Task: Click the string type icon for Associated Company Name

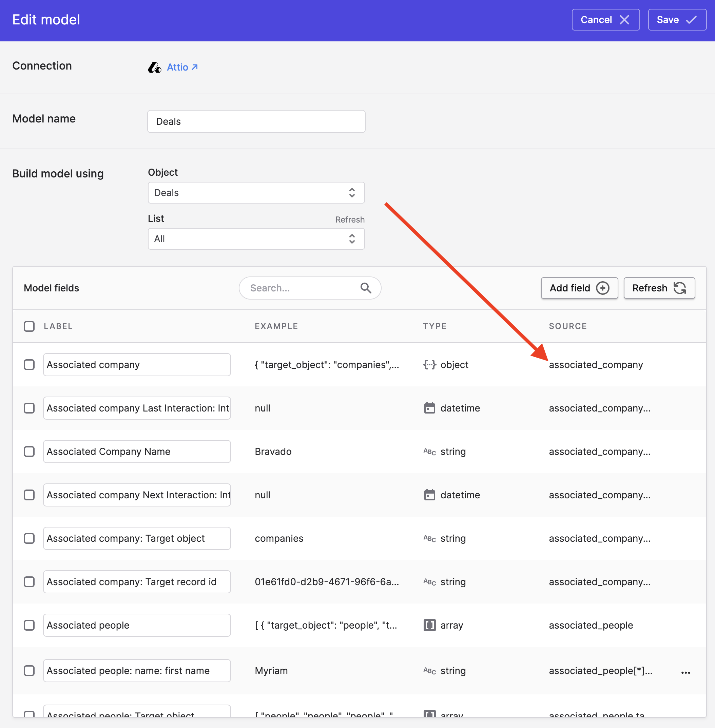Action: click(429, 452)
